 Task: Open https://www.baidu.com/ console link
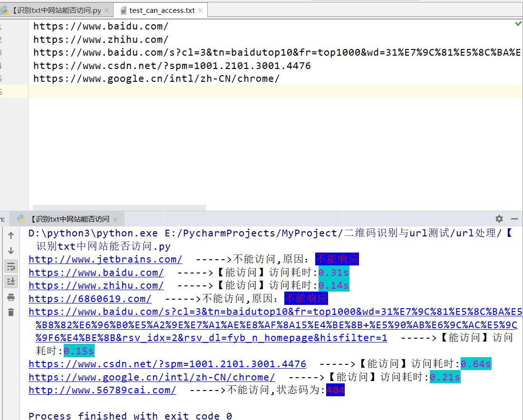[96, 273]
